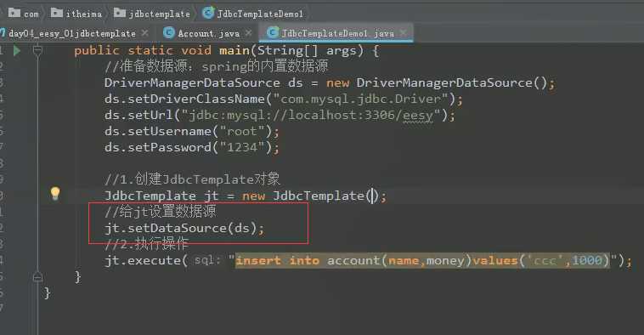The height and width of the screenshot is (335, 644).
Task: Click inside new JdbcTemplate() parentheses
Action: pos(373,196)
